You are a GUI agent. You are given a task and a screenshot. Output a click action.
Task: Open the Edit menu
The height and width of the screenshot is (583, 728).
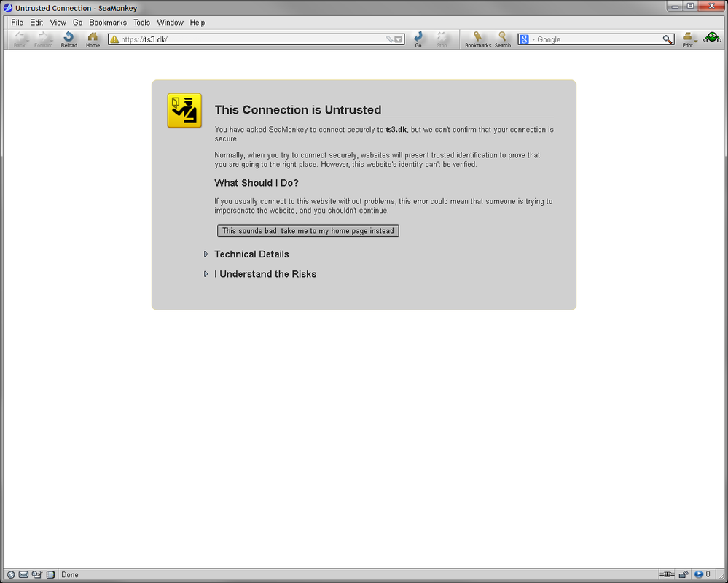pyautogui.click(x=36, y=23)
